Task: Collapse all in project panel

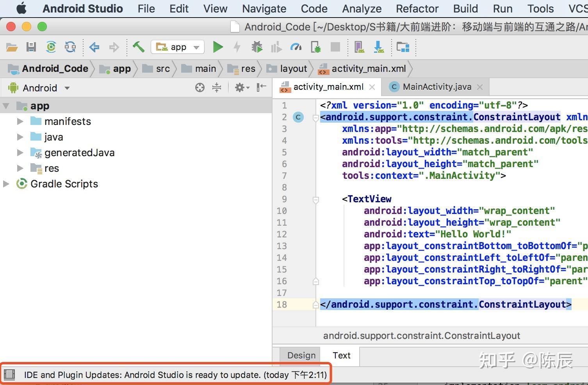Action: point(217,87)
